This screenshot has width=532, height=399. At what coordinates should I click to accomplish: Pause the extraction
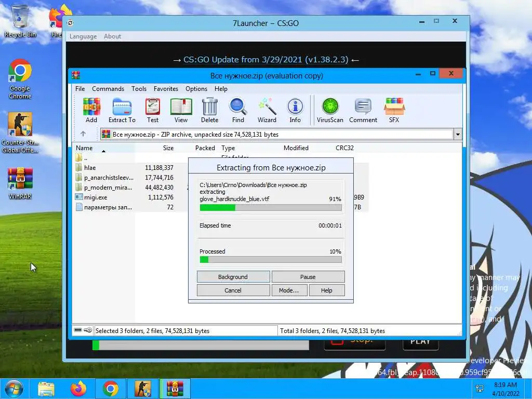[x=308, y=277]
